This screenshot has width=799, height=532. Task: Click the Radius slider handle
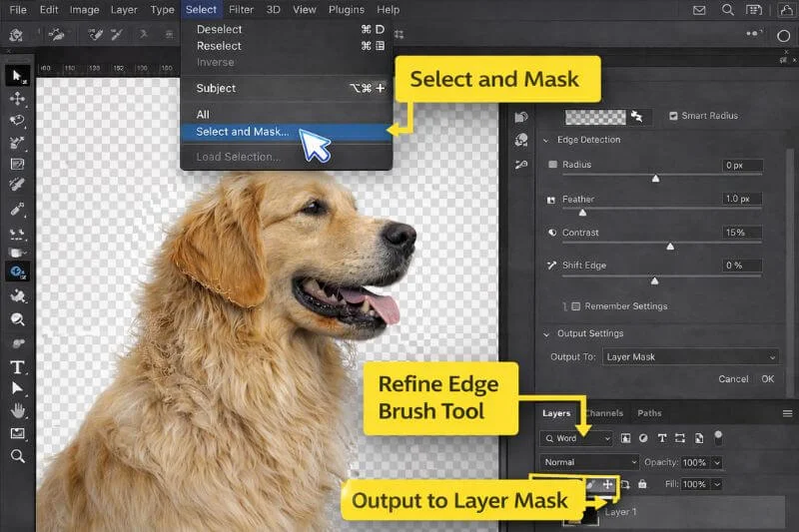coord(656,179)
